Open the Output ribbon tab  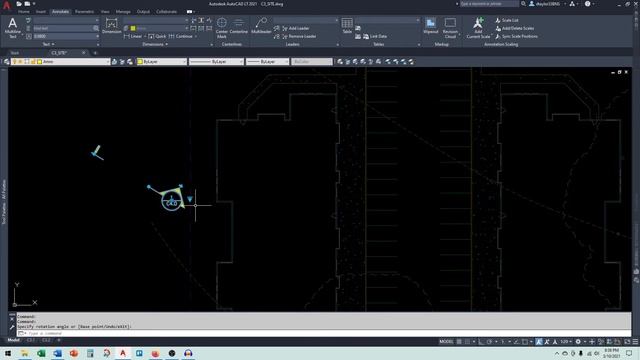tap(143, 12)
